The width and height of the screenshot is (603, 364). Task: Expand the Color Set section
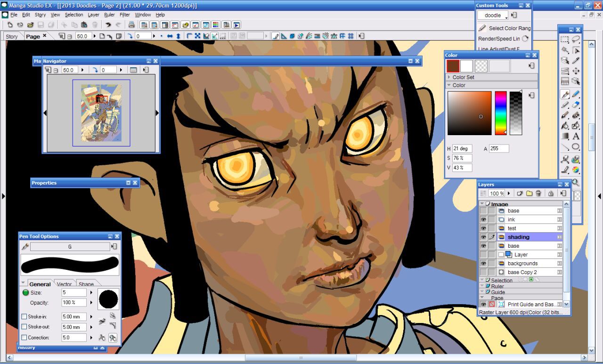click(x=449, y=77)
